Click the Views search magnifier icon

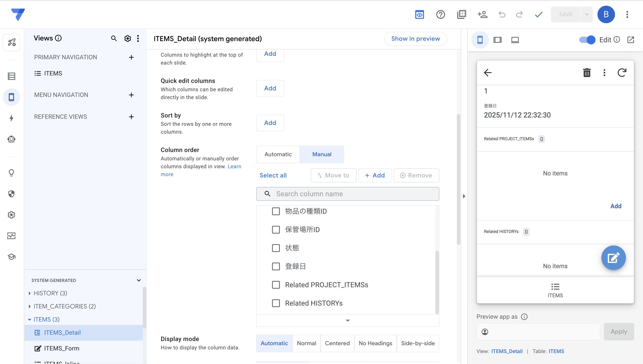(x=114, y=38)
